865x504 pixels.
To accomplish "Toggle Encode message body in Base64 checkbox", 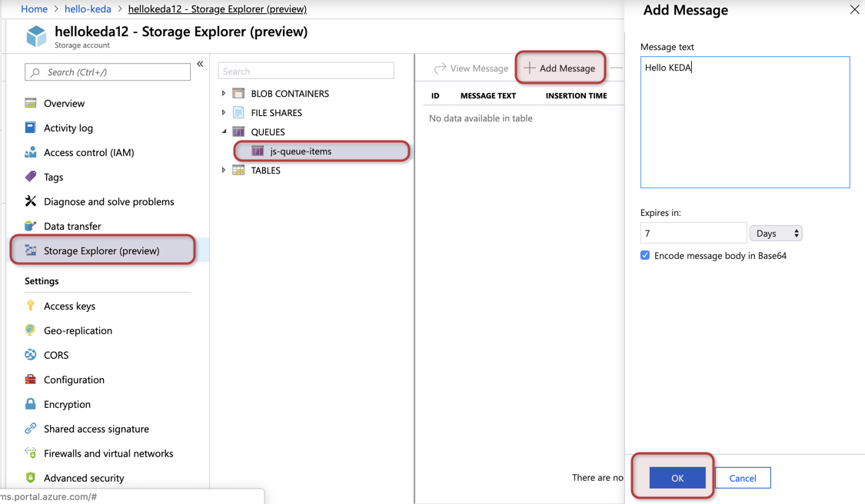I will (x=645, y=255).
